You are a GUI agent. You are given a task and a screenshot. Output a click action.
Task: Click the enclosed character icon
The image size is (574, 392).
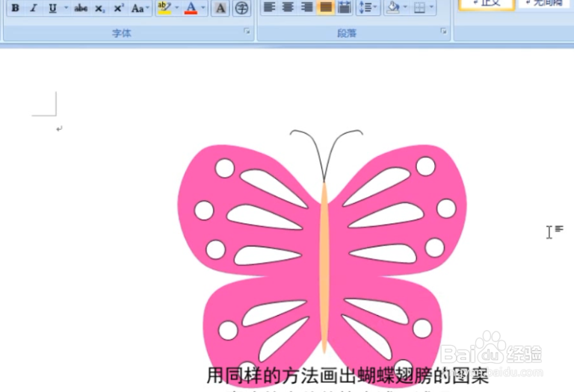coord(241,7)
